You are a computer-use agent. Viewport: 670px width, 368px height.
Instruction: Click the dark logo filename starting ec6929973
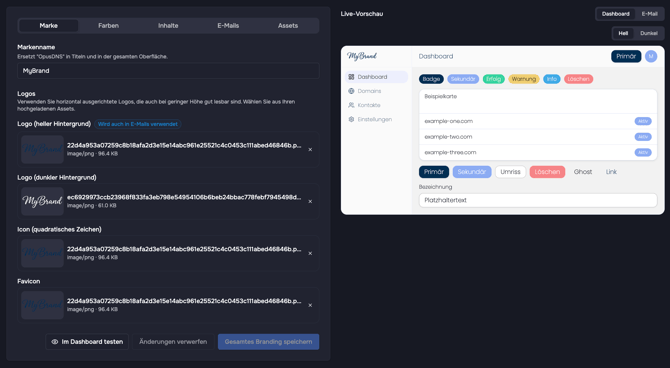coord(184,197)
